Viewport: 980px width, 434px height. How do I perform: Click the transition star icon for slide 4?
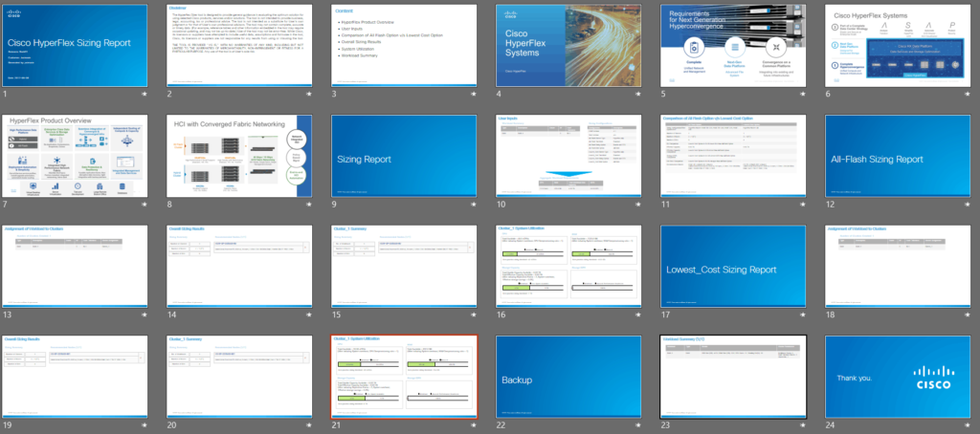point(638,94)
